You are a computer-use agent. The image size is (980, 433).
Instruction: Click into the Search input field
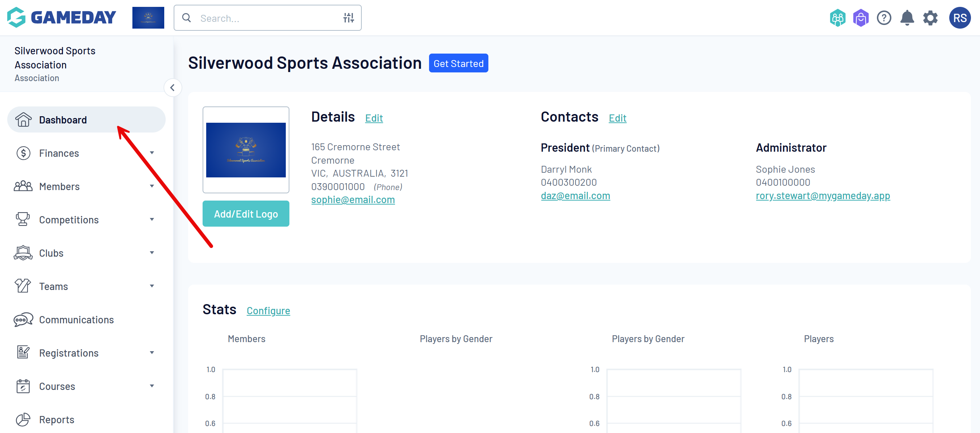[x=266, y=18]
